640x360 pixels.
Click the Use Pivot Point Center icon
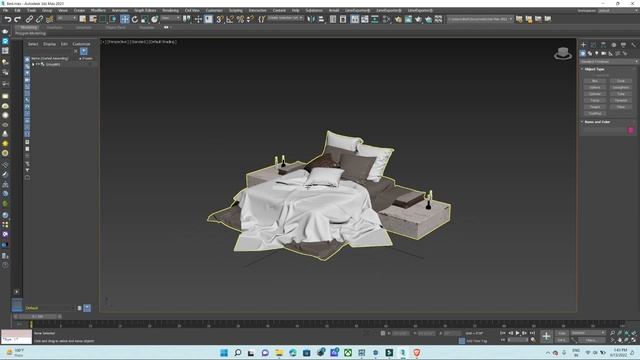point(187,19)
